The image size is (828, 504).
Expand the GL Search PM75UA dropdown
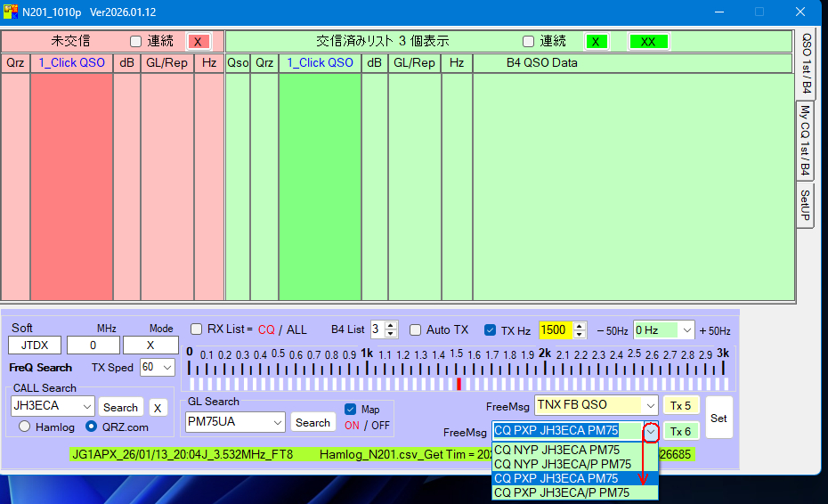tap(277, 422)
